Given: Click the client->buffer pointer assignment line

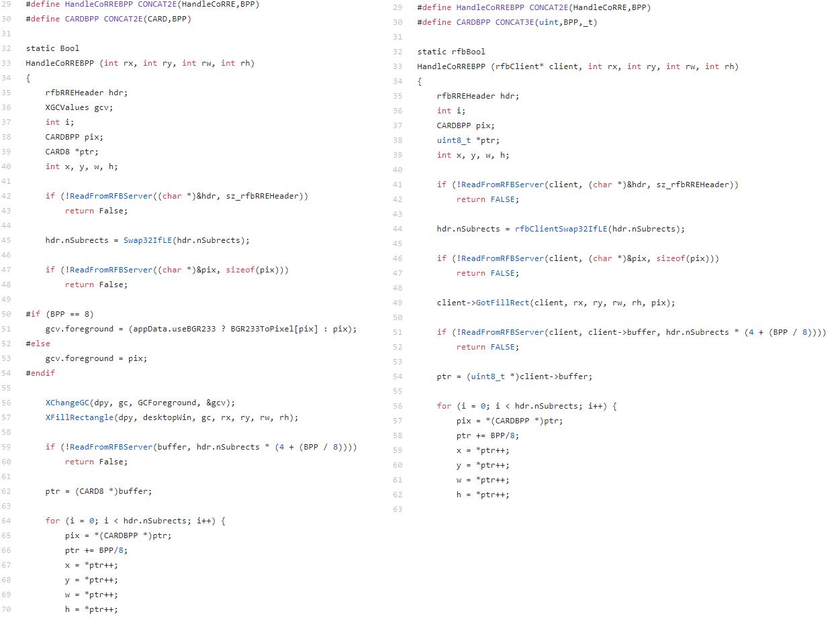Looking at the screenshot, I should (514, 376).
